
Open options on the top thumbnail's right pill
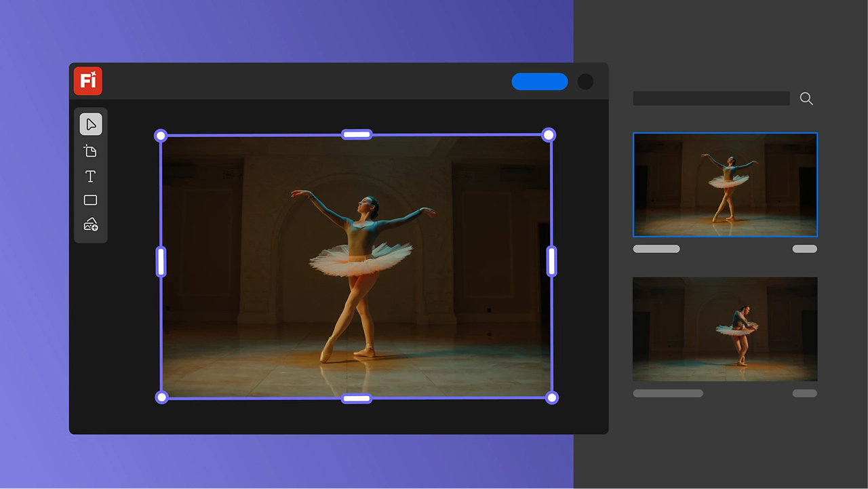click(x=804, y=249)
